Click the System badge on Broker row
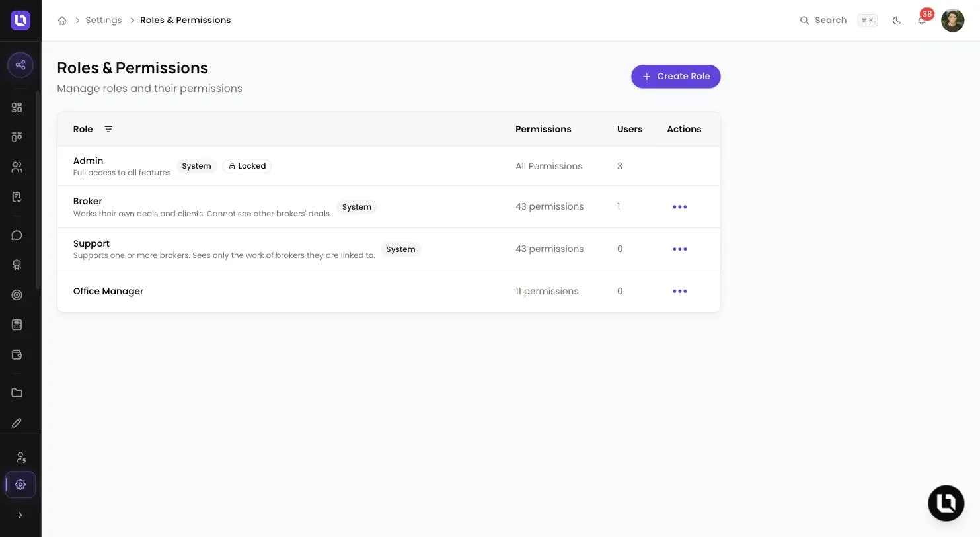Viewport: 980px width, 537px height. pos(357,207)
